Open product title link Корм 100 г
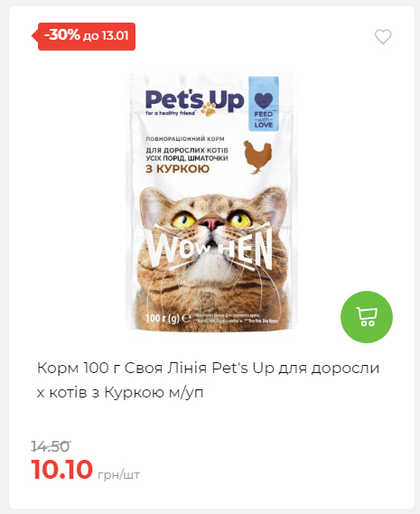Image resolution: width=420 pixels, height=514 pixels. (x=209, y=379)
